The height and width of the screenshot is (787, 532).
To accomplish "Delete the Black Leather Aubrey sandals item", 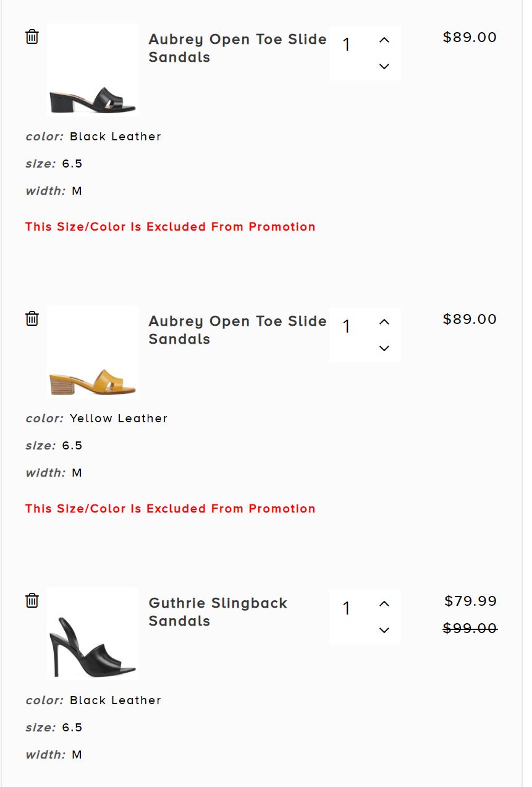I will [x=32, y=36].
